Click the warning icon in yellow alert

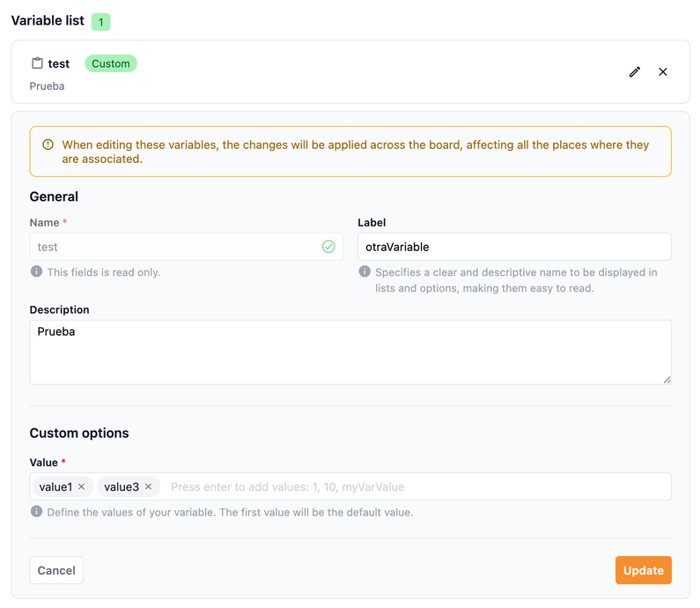pos(47,145)
